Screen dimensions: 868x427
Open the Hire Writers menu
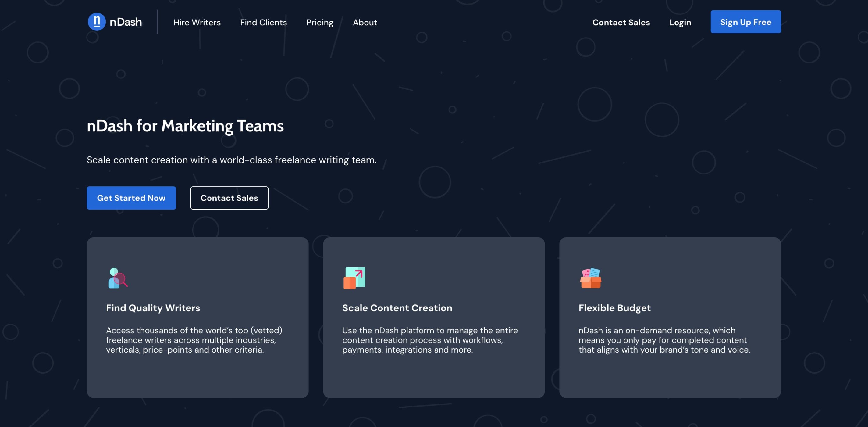(197, 22)
